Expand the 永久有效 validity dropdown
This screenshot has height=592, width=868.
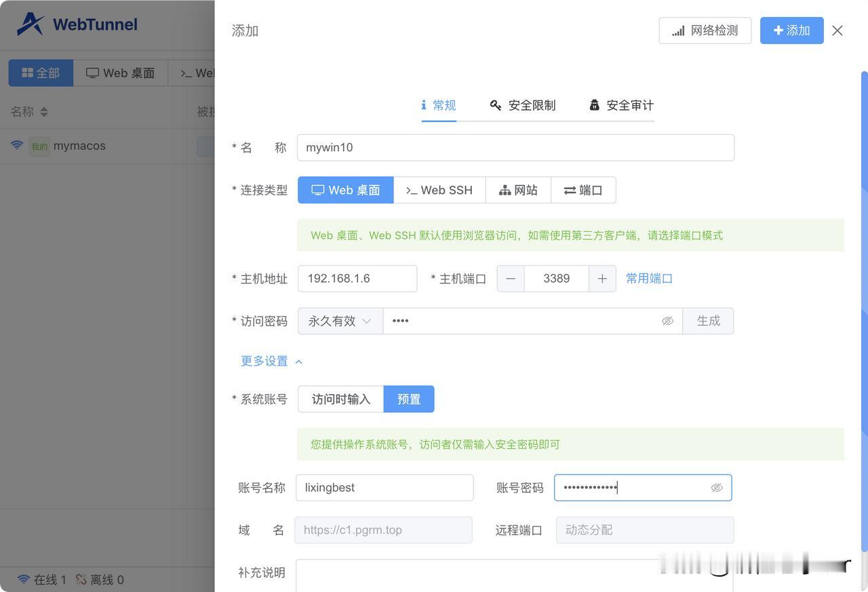(x=340, y=321)
